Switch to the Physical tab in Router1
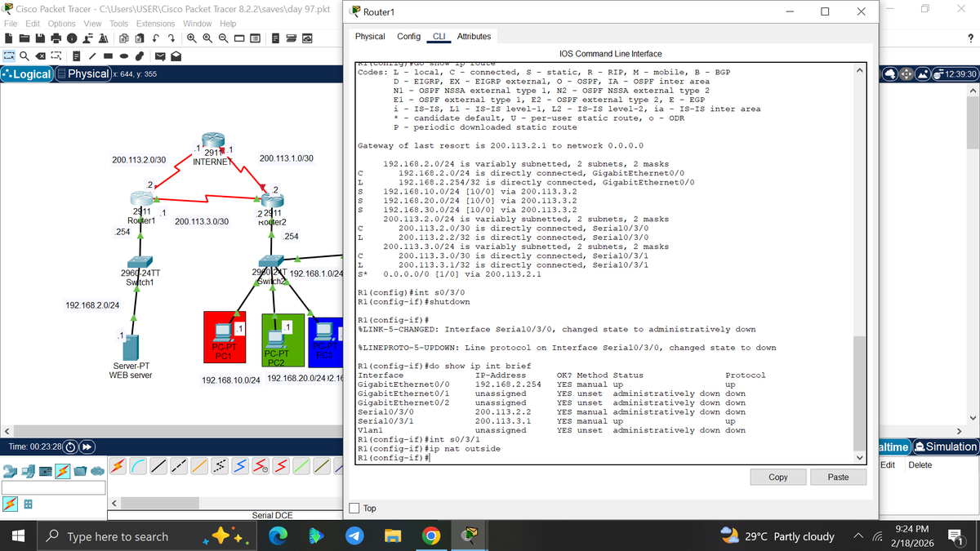Image resolution: width=980 pixels, height=551 pixels. tap(370, 37)
